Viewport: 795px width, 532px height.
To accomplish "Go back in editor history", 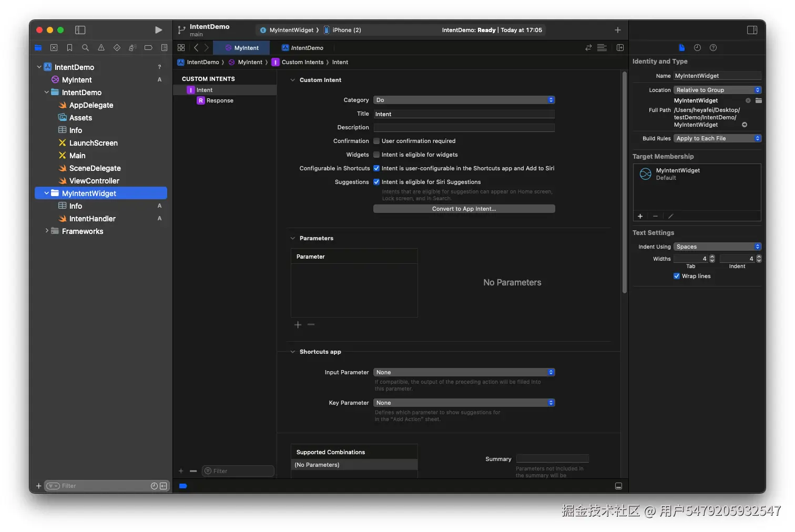I will (196, 48).
